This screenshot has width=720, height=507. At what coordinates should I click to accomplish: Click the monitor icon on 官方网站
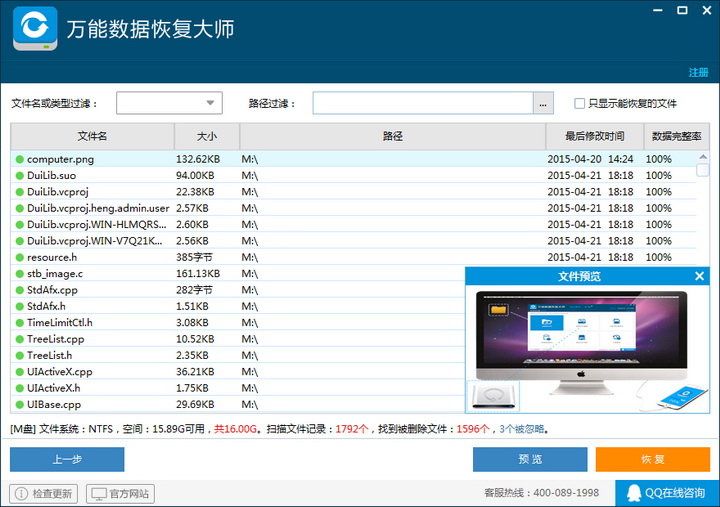click(x=98, y=494)
